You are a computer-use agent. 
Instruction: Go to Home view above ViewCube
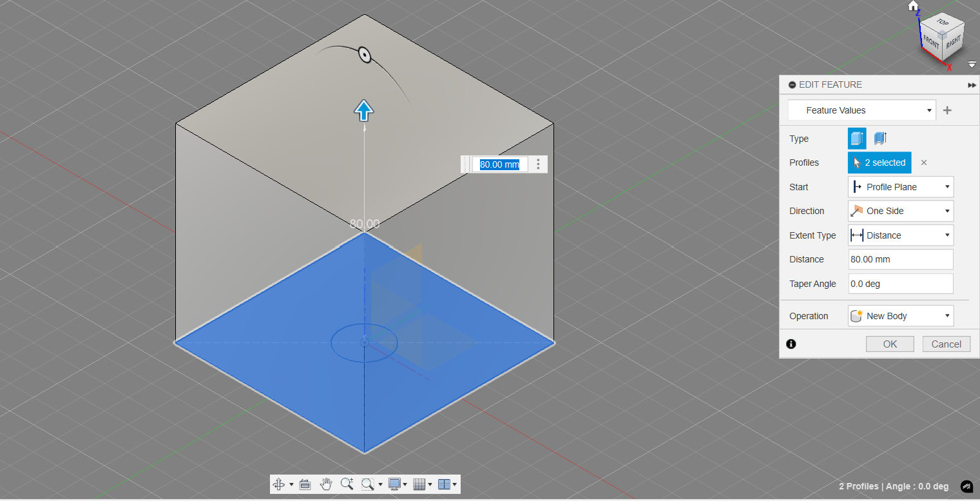913,6
